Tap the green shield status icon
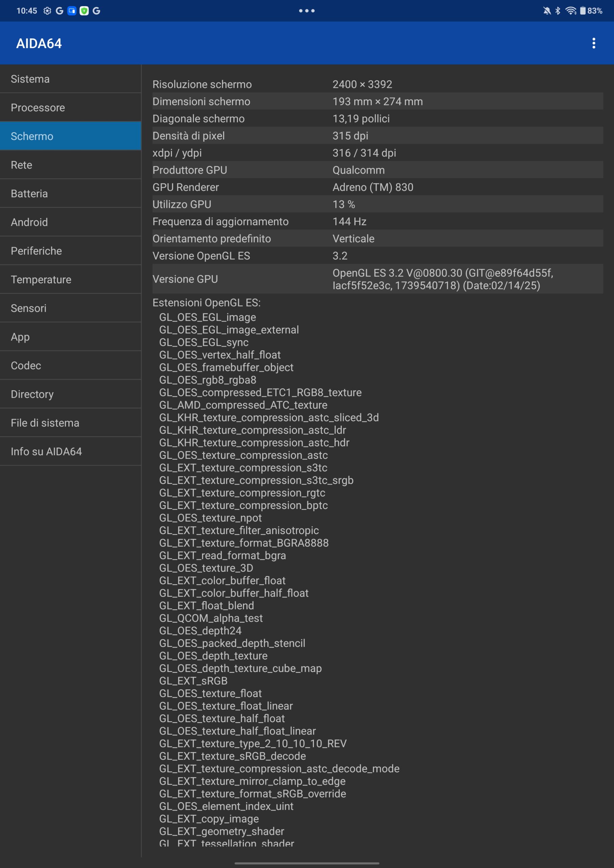 coord(84,11)
